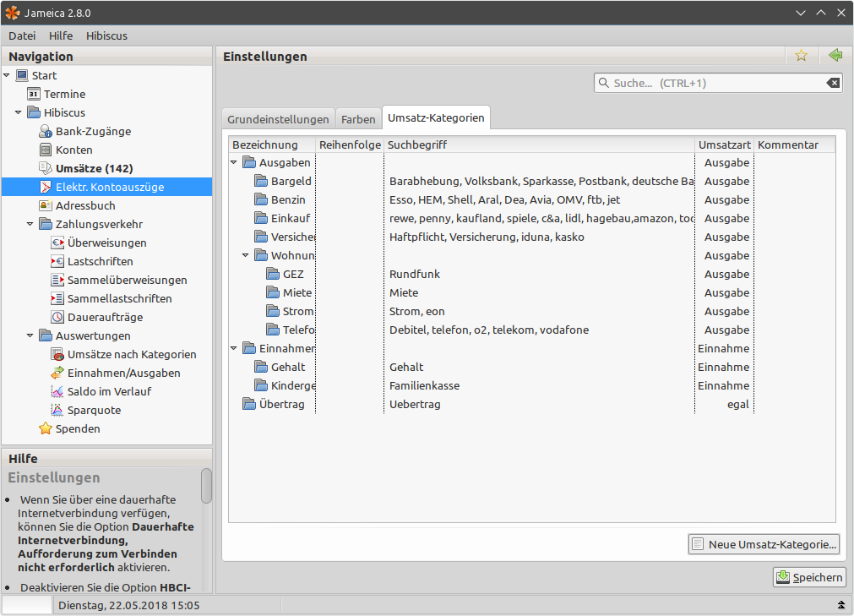Image resolution: width=854 pixels, height=616 pixels.
Task: Select the Versicherung category row
Action: (x=531, y=237)
